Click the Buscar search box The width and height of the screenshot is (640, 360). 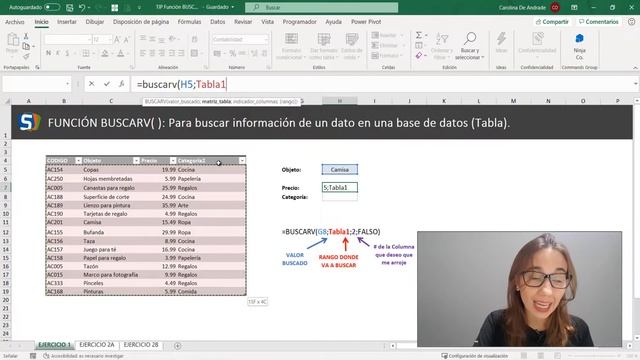(321, 7)
